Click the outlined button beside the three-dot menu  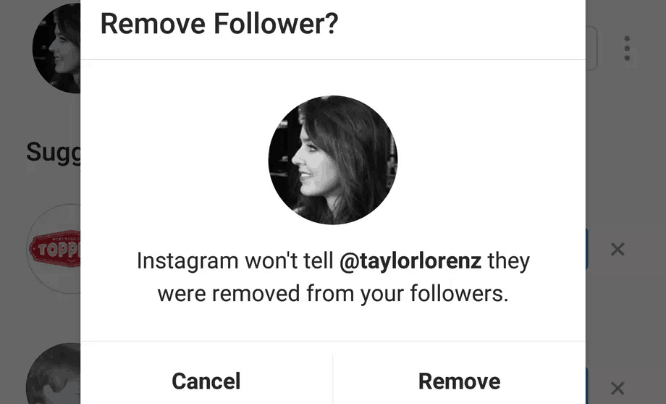tap(591, 48)
